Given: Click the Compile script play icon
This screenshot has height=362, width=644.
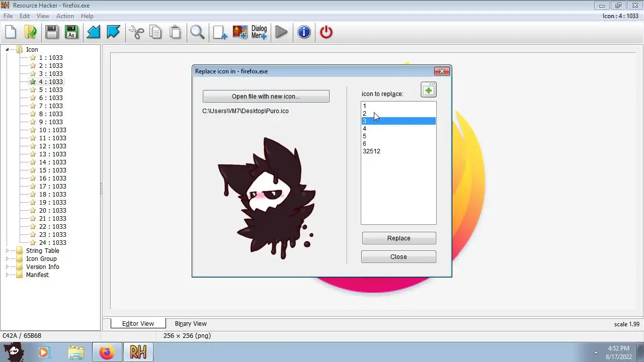Looking at the screenshot, I should click(282, 32).
